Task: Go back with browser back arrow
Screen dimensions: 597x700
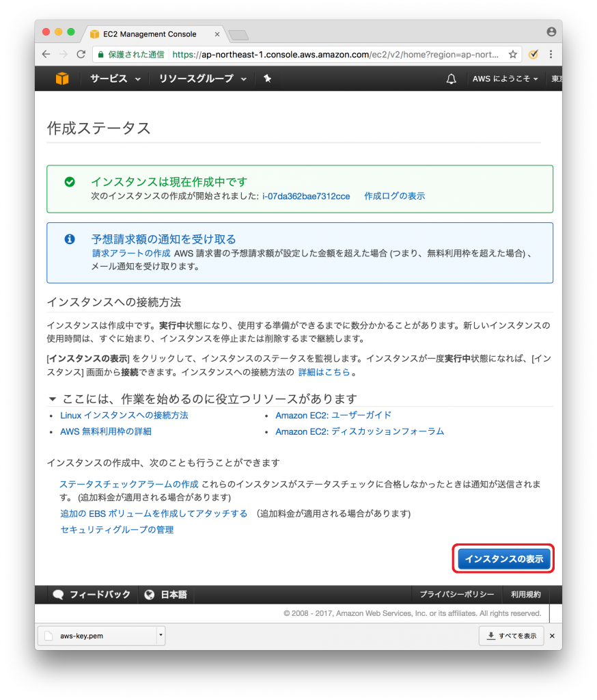Action: [x=46, y=55]
